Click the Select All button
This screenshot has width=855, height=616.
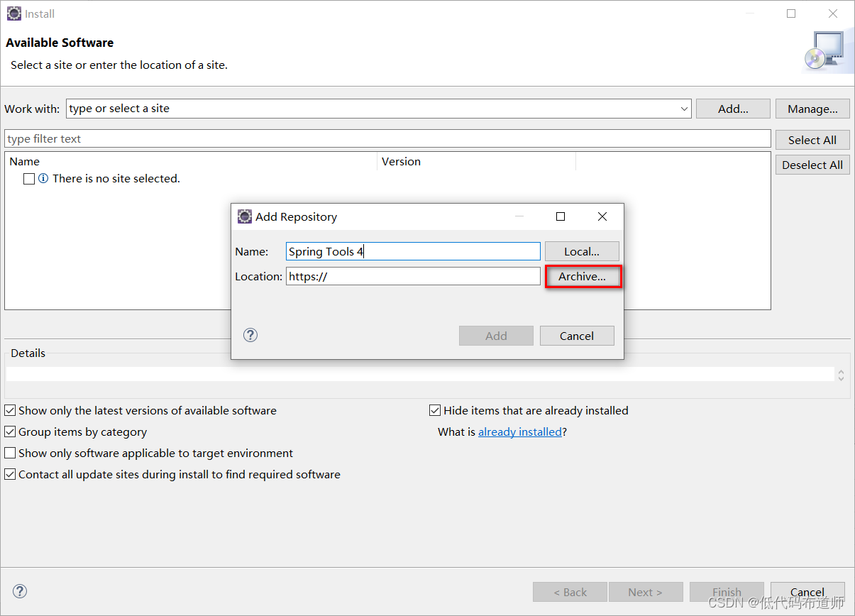(812, 140)
